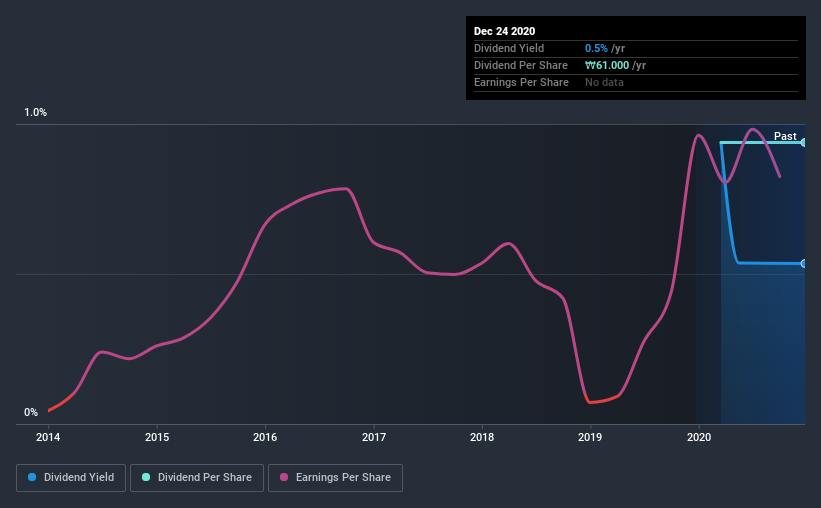Click the Dividend Per Share line endpoint marker
The width and height of the screenshot is (821, 508).
(x=804, y=142)
